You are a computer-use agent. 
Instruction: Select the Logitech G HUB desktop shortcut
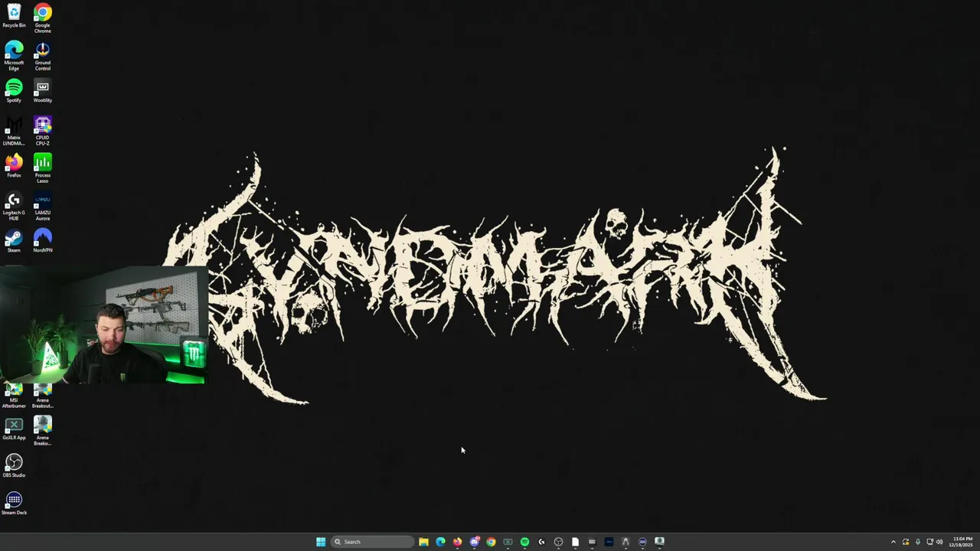point(14,206)
